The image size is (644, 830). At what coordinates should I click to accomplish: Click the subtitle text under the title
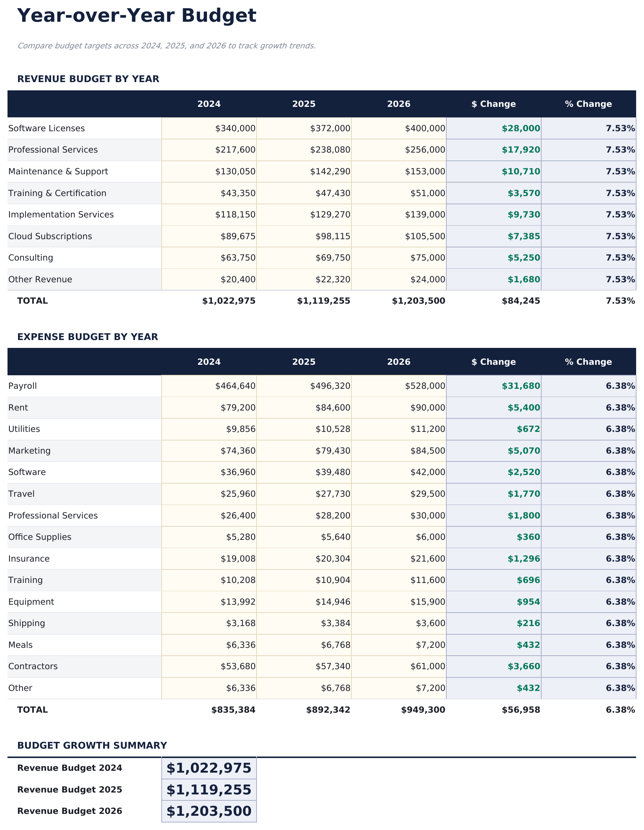click(167, 45)
